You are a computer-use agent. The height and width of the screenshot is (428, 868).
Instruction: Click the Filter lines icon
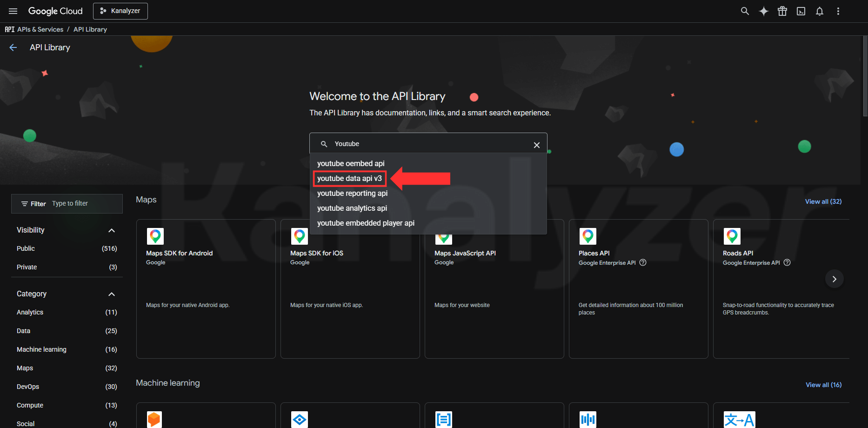pos(25,204)
